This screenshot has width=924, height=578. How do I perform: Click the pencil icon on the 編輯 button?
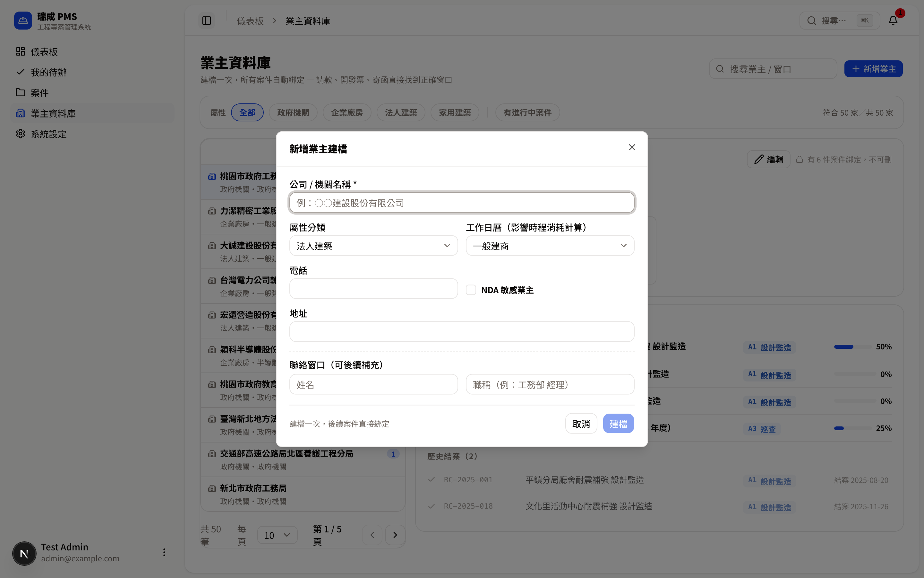point(759,159)
